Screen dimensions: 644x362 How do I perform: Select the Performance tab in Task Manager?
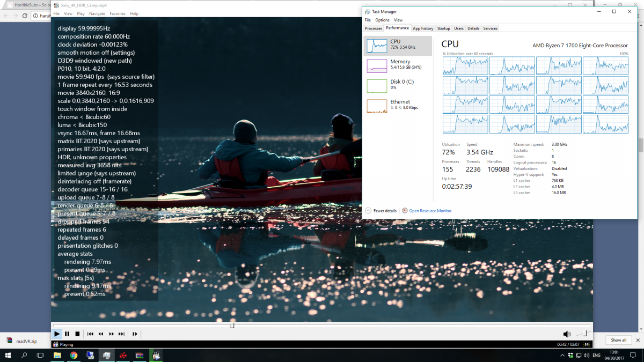tap(397, 28)
